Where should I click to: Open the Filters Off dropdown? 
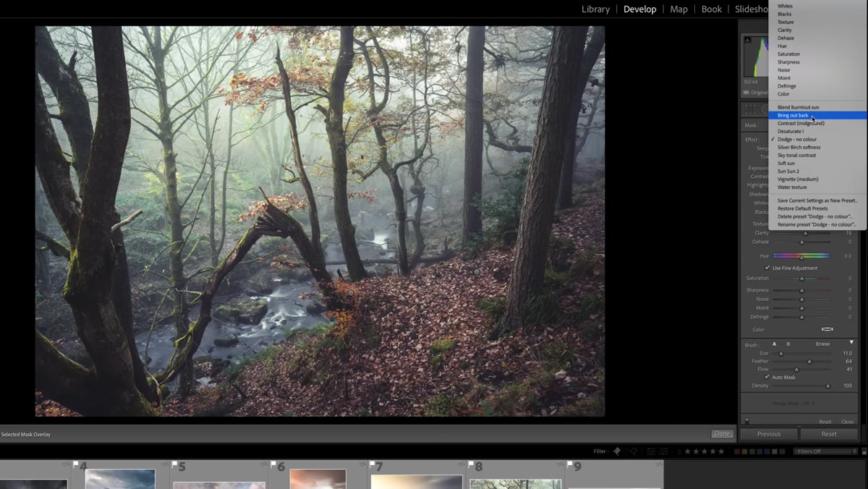pyautogui.click(x=825, y=451)
